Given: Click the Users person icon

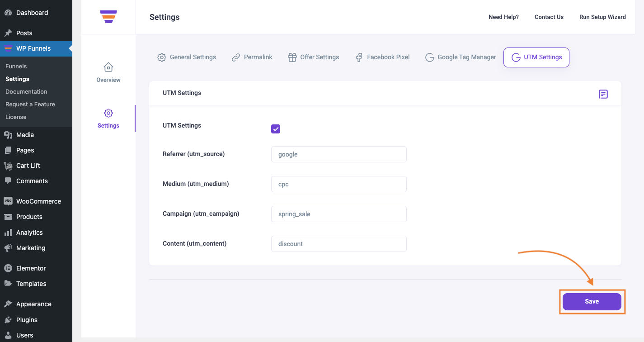Looking at the screenshot, I should click(x=8, y=335).
